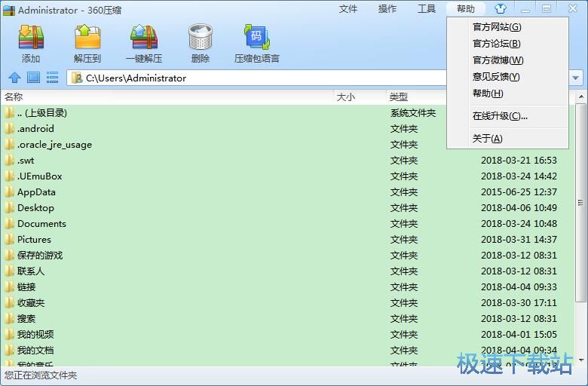The width and height of the screenshot is (588, 386).
Task: Click the date 2015-06-25 12:37
Action: pyautogui.click(x=519, y=192)
